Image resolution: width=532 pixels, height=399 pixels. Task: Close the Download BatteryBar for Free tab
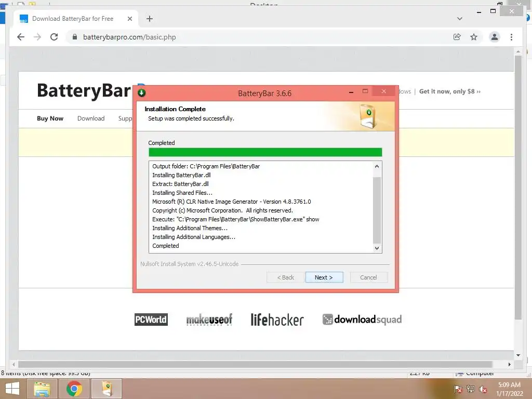(x=129, y=19)
